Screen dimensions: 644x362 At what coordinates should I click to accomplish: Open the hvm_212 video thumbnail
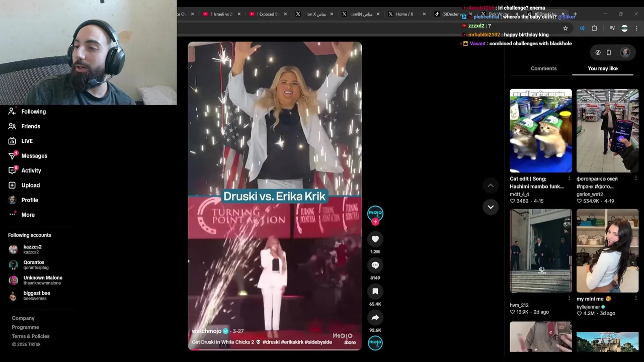click(x=541, y=251)
